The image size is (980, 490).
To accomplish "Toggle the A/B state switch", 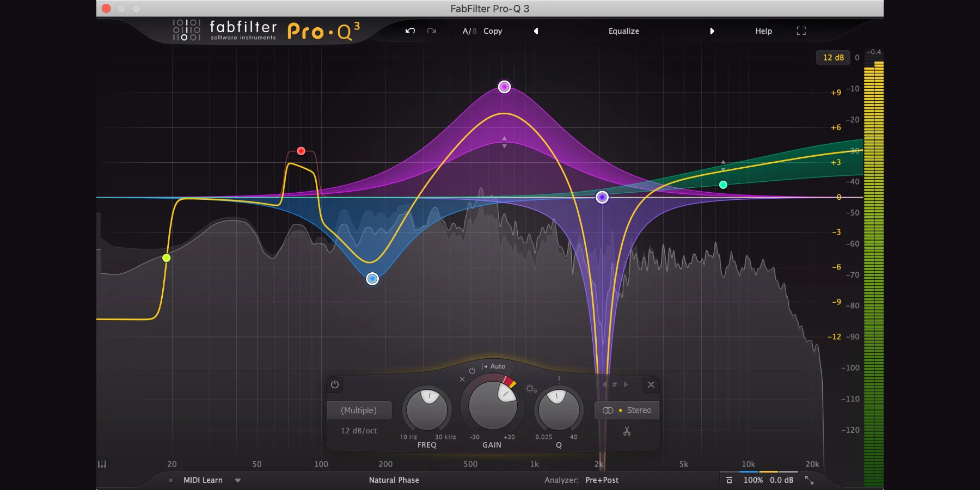I will [x=469, y=31].
